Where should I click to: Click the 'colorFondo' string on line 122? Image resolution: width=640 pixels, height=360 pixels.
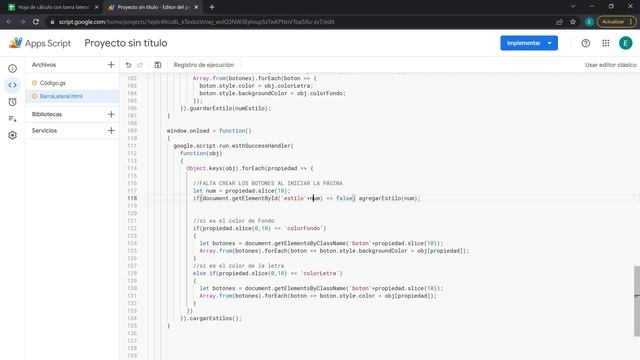coord(304,228)
